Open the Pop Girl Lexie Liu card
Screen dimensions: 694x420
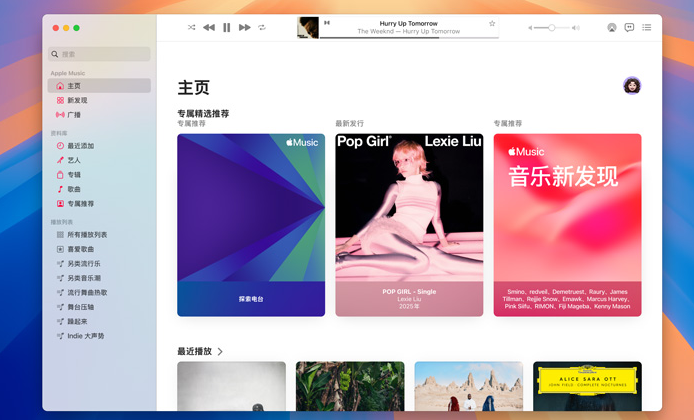coord(409,225)
